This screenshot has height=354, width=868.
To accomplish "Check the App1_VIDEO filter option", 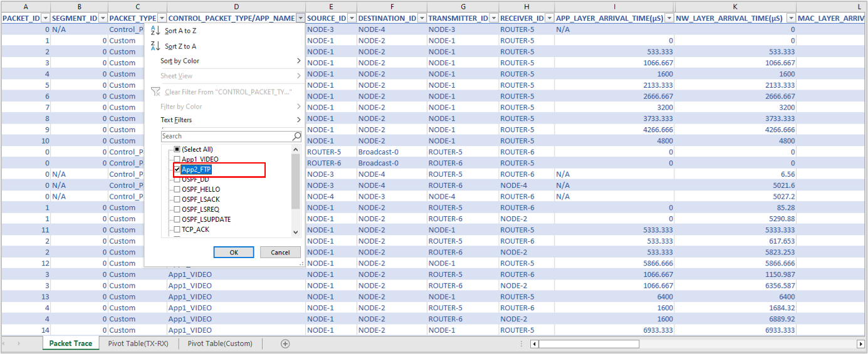I will tap(177, 160).
